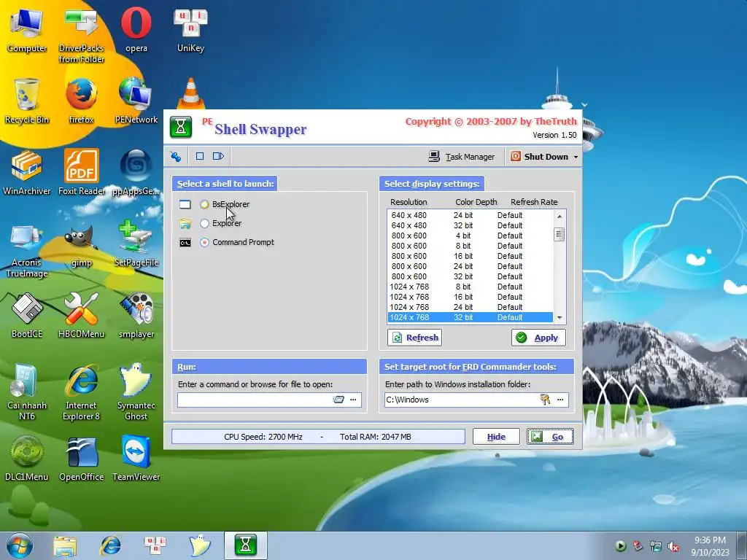The height and width of the screenshot is (560, 747).
Task: Launch the firefox desktop icon
Action: click(82, 101)
